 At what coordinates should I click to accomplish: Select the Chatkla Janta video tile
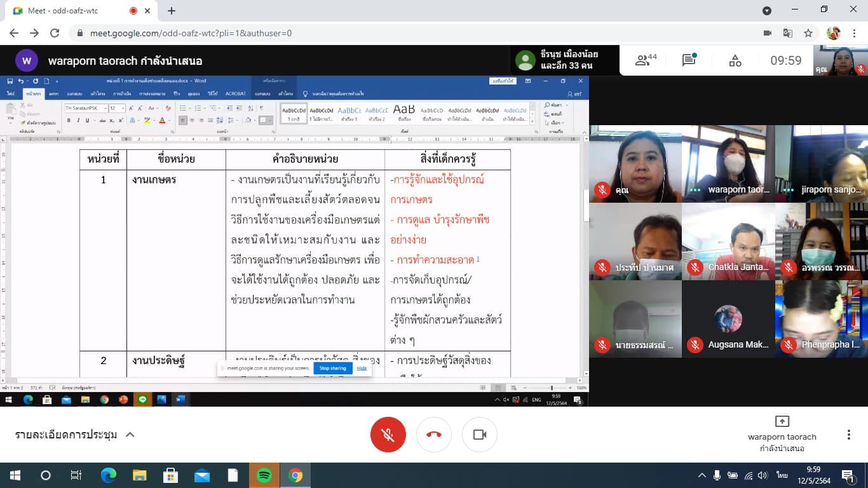click(x=728, y=241)
